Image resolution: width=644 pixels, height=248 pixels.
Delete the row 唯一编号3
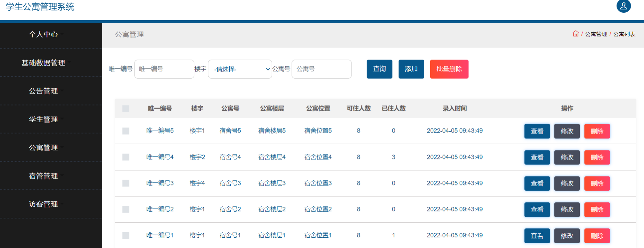(x=597, y=183)
